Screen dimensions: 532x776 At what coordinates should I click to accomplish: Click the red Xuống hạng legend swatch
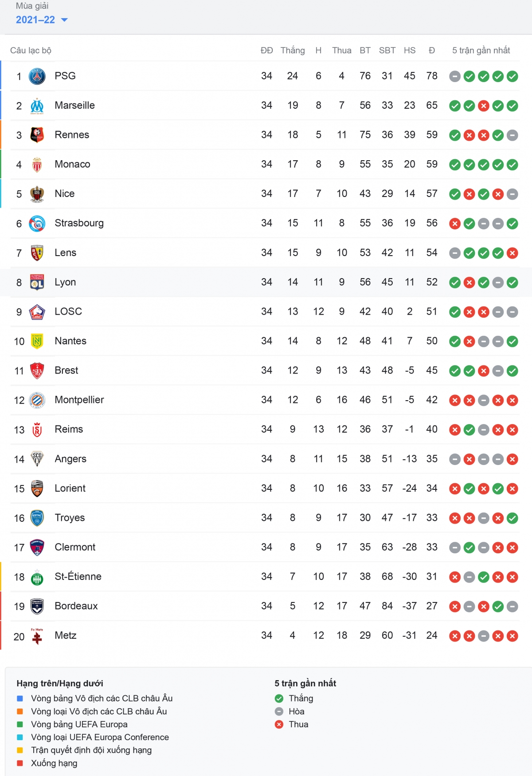[x=20, y=763]
